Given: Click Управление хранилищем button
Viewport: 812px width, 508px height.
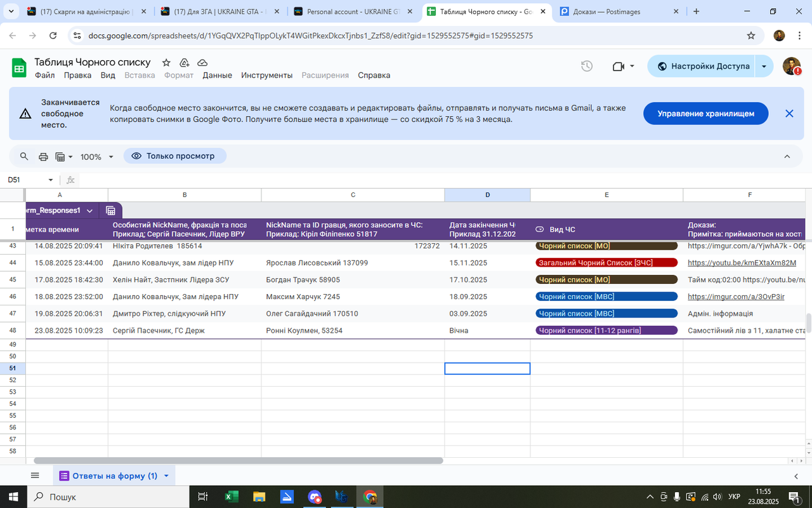Looking at the screenshot, I should 706,114.
